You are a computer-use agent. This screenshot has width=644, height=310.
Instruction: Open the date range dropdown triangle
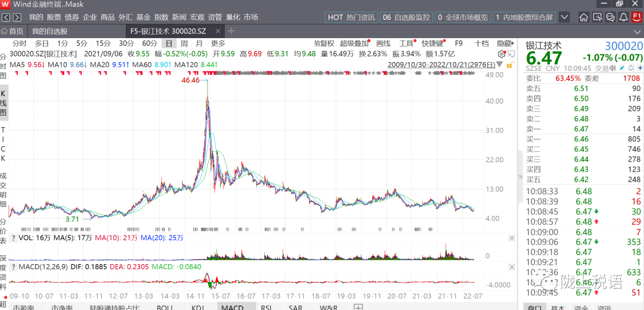point(500,65)
